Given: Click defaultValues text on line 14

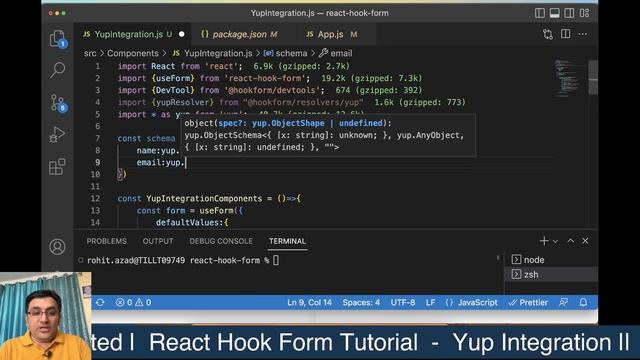Looking at the screenshot, I should (189, 223).
